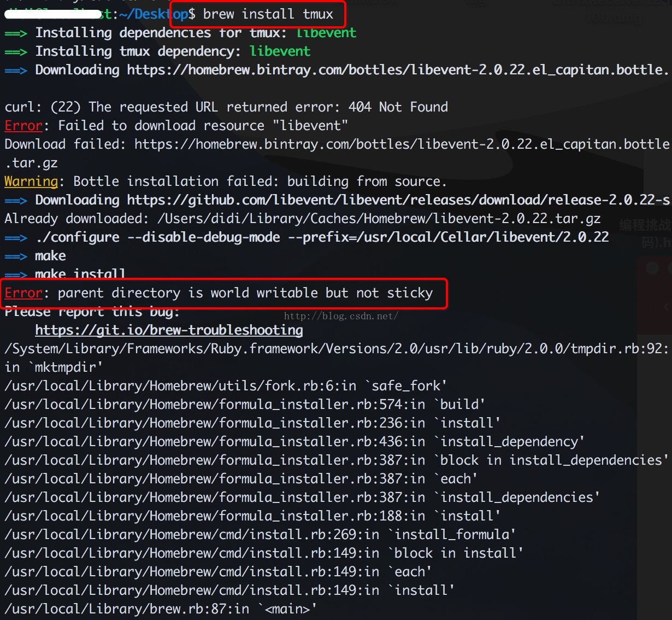Click the "Already downloaded" cache path line
Screen dimensions: 672x620
[x=302, y=219]
